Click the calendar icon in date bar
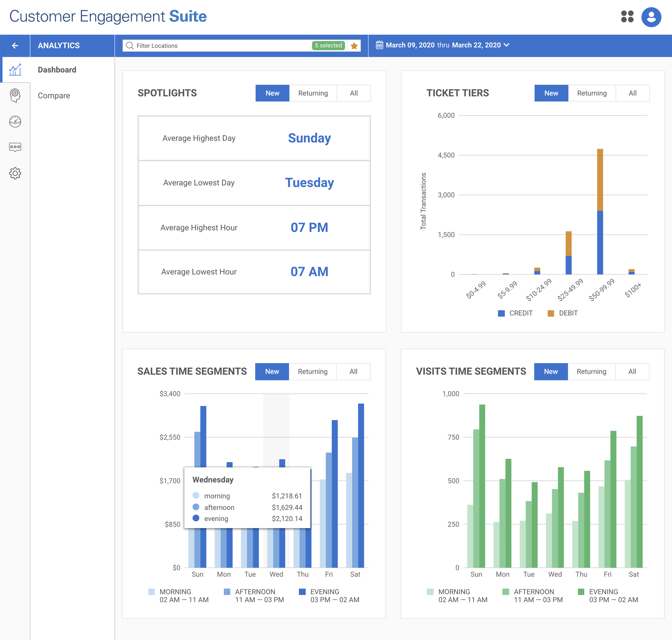This screenshot has width=672, height=640. pyautogui.click(x=379, y=45)
